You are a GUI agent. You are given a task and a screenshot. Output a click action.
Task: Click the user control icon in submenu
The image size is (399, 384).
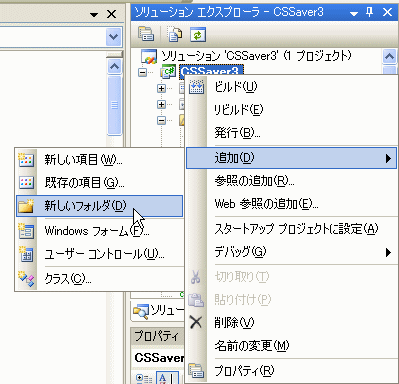tap(26, 254)
